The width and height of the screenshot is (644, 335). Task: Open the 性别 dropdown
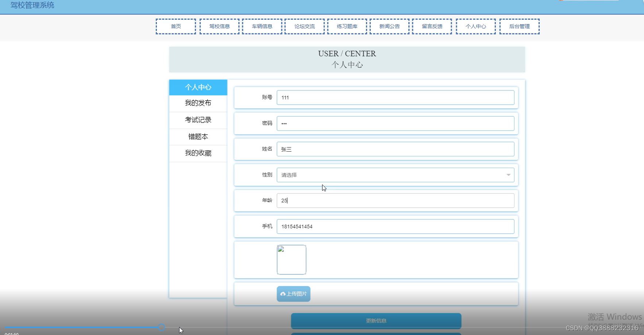tap(396, 175)
